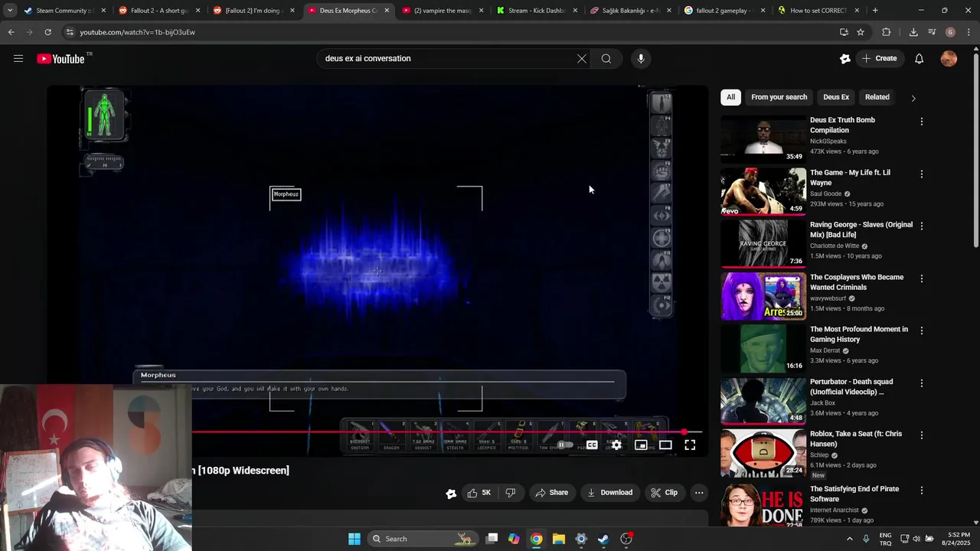Open options for Deus Ex Truth Bomb Compilation
Screen dimensions: 980x551
(x=922, y=122)
